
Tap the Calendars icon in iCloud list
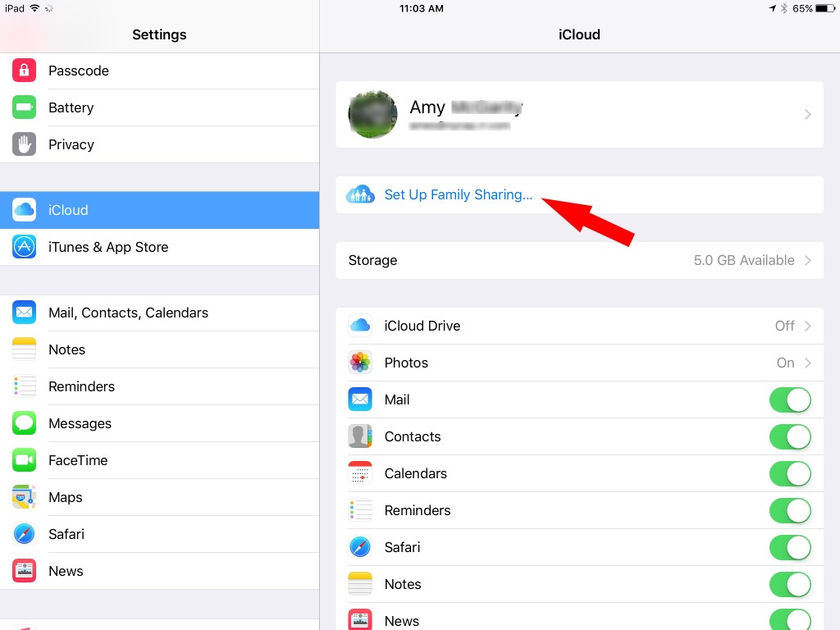point(360,473)
